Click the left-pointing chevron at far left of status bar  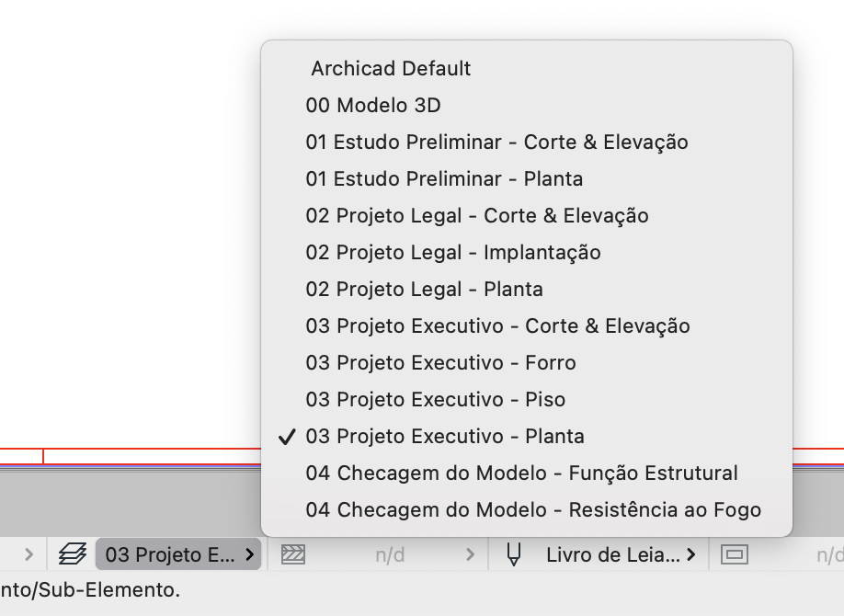[x=28, y=553]
